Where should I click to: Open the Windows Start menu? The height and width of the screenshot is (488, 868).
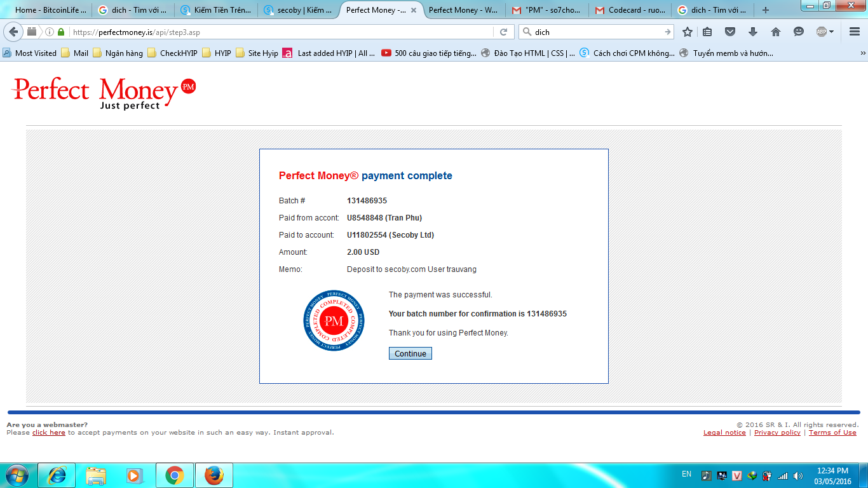click(17, 475)
